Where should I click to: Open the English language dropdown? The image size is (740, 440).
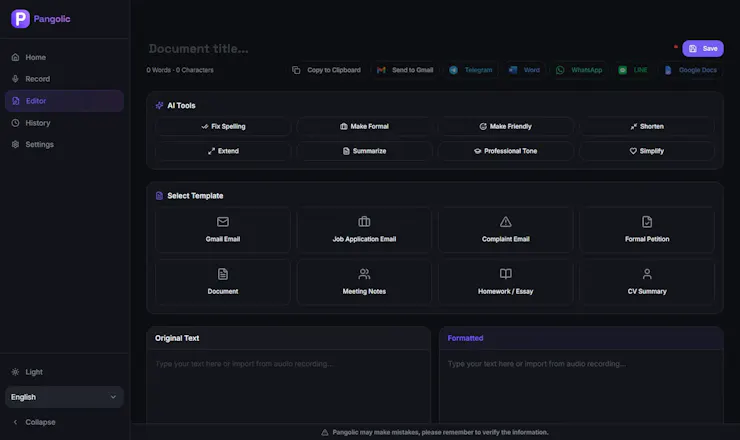(64, 397)
